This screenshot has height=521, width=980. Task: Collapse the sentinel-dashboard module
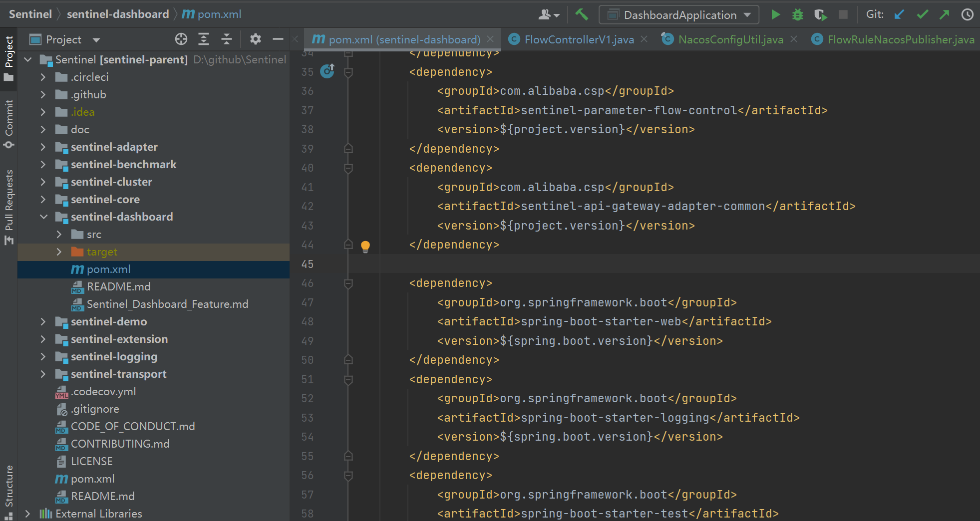pyautogui.click(x=43, y=217)
